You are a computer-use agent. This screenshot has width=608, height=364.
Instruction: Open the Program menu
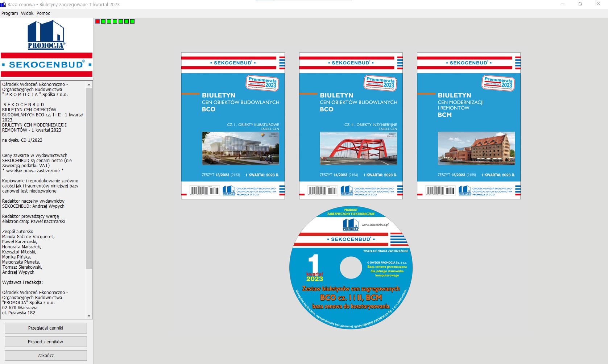click(x=9, y=13)
